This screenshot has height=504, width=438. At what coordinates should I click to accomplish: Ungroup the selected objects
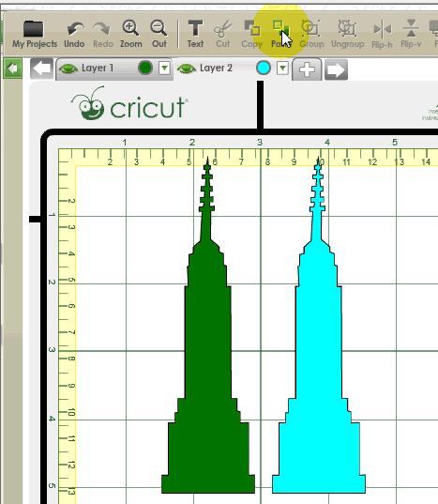click(347, 34)
